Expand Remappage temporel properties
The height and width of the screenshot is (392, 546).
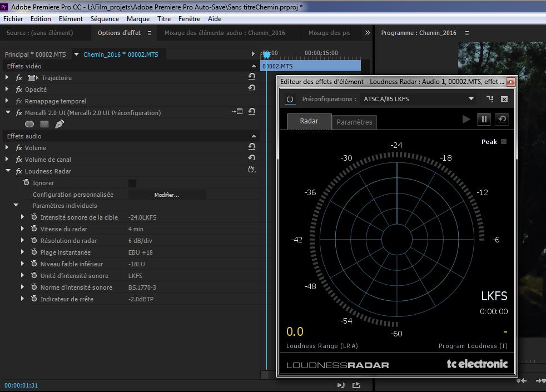pos(7,101)
